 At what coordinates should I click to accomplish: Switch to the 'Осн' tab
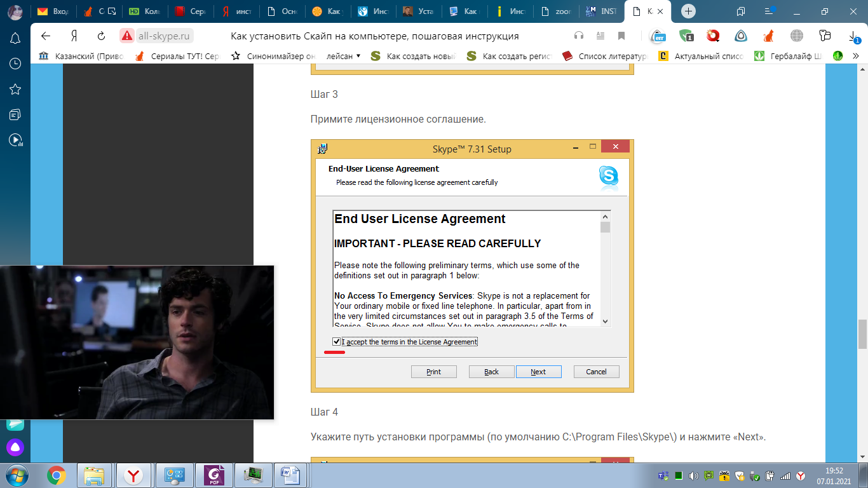281,11
